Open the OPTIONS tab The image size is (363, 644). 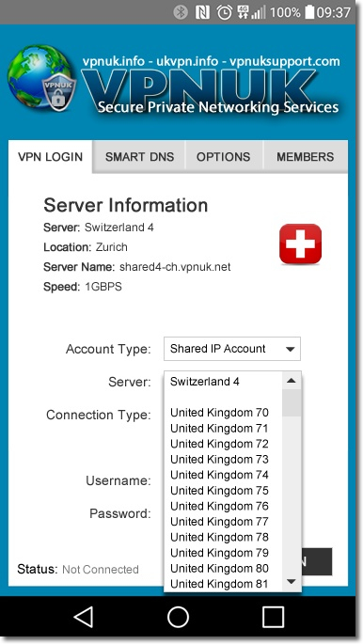coord(224,156)
